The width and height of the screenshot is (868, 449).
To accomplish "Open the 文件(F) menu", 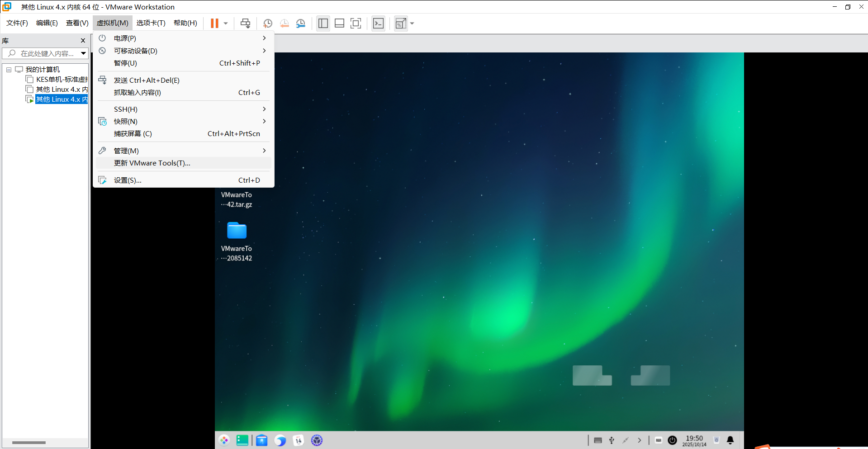I will [17, 23].
